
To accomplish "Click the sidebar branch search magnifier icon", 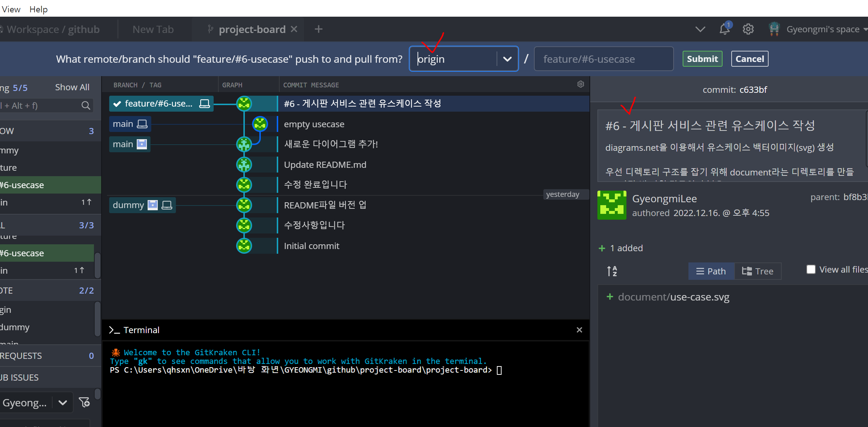I will (x=86, y=105).
